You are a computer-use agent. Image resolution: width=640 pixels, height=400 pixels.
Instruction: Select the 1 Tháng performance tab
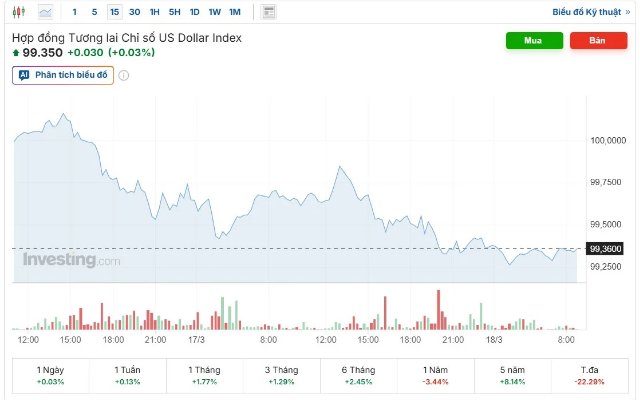[x=205, y=375]
